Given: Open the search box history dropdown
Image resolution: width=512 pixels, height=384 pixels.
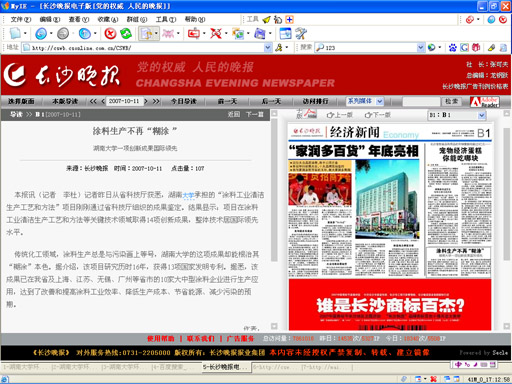Looking at the screenshot, I should (421, 48).
